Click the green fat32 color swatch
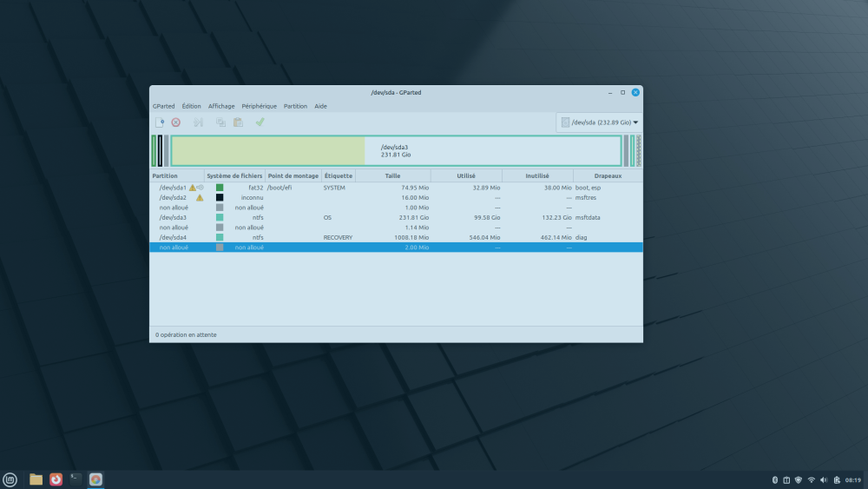 (220, 188)
